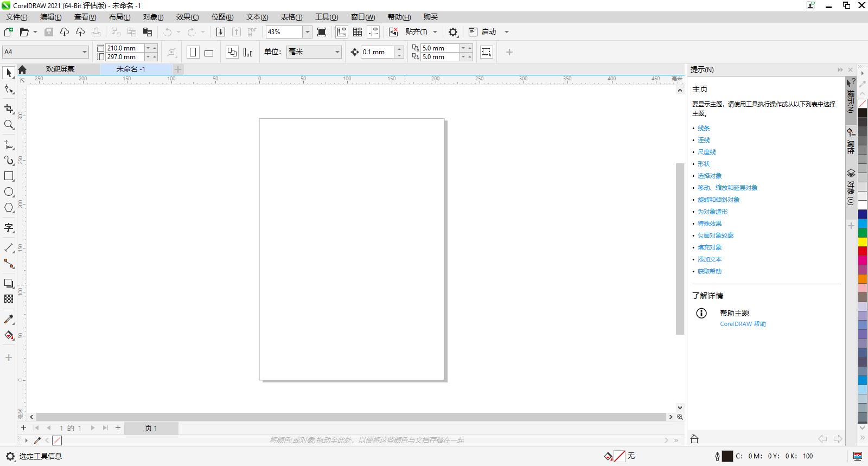
Task: Pick the no-color swatch atop palette
Action: (862, 104)
